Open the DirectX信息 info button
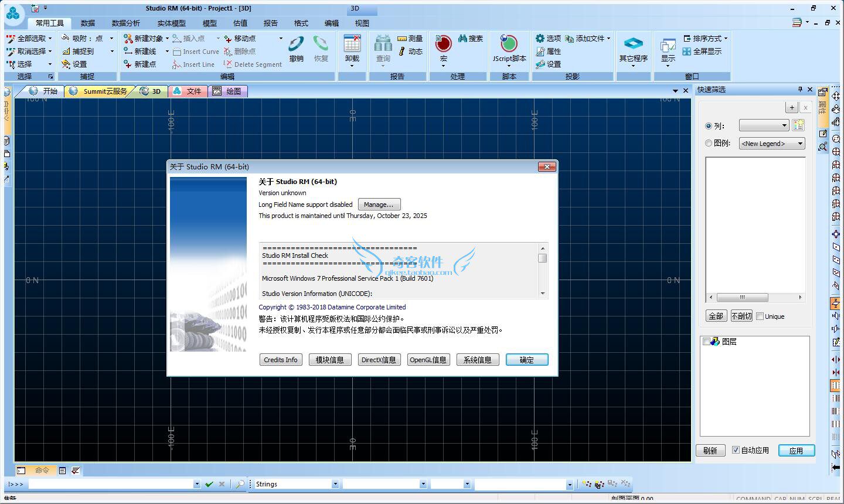Image resolution: width=844 pixels, height=504 pixels. pos(379,360)
